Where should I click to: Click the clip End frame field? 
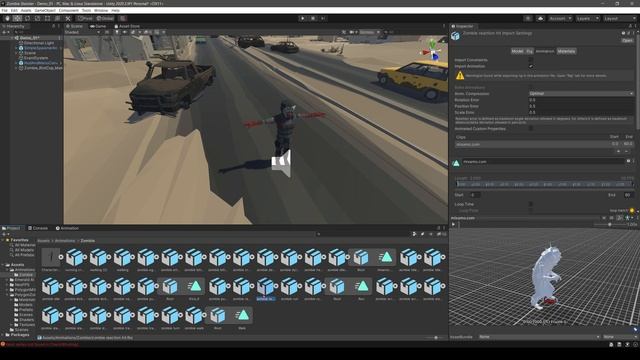[x=628, y=195]
